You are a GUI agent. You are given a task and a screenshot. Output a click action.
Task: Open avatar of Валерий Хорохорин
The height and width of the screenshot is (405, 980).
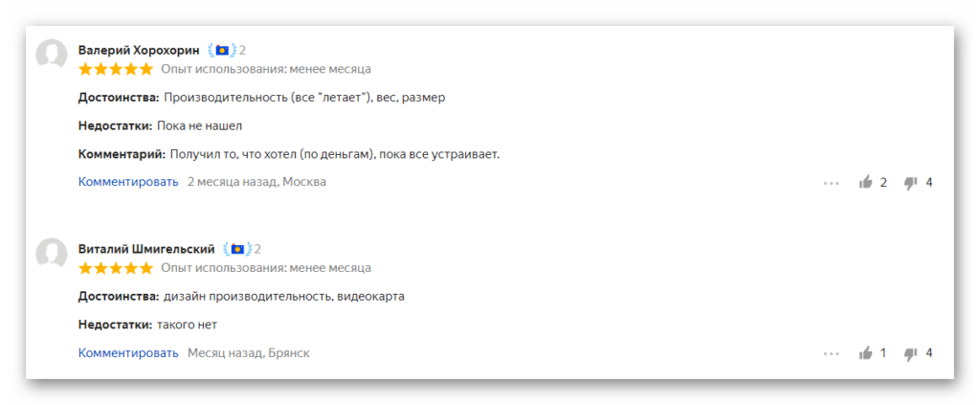tap(52, 55)
